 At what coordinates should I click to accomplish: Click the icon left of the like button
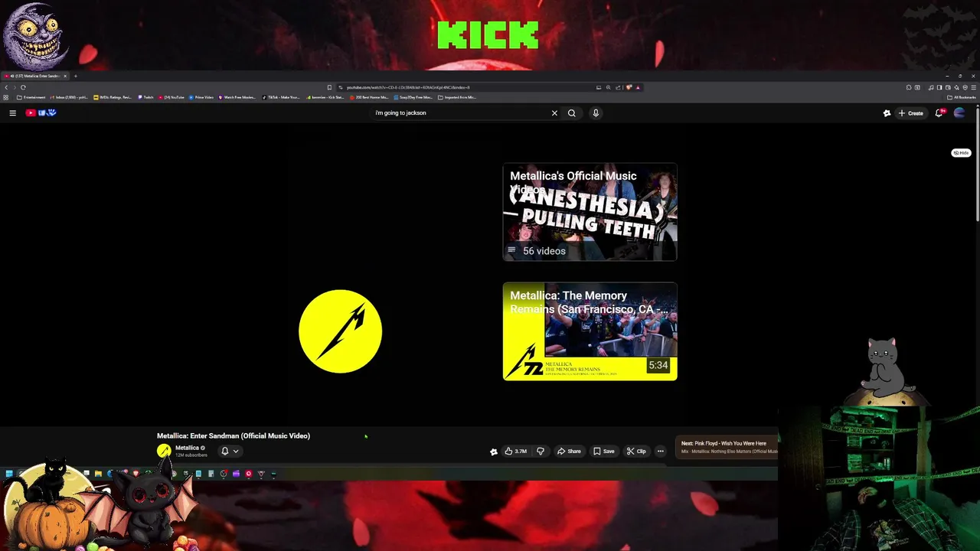pos(494,452)
